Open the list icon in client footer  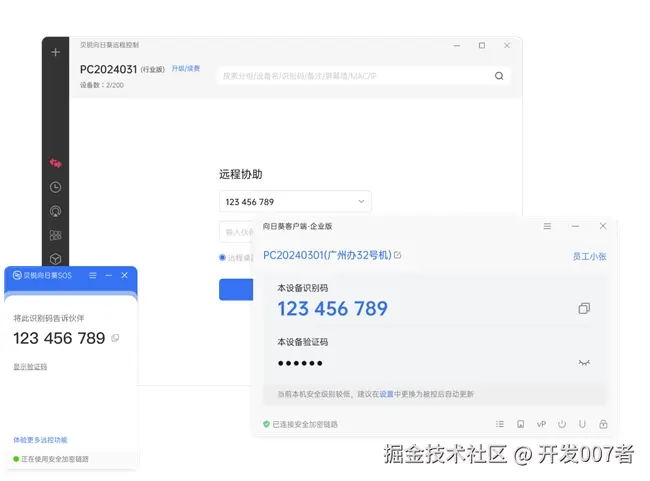[x=500, y=424]
